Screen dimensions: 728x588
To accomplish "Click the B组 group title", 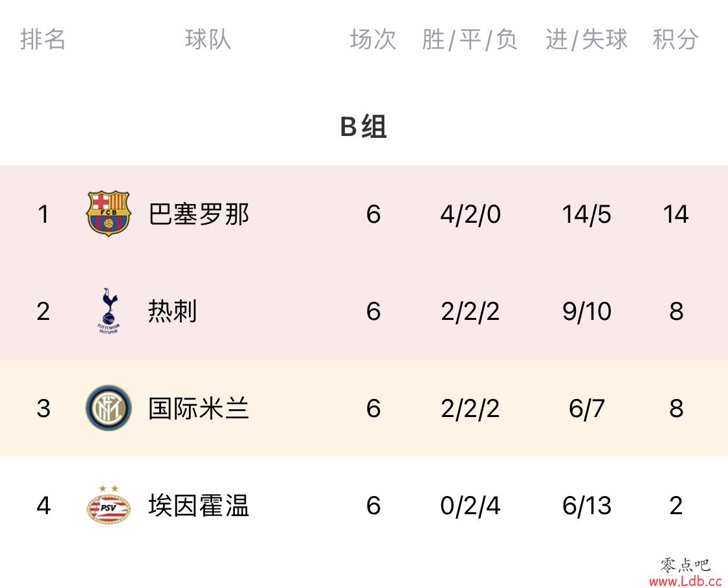I will click(363, 126).
